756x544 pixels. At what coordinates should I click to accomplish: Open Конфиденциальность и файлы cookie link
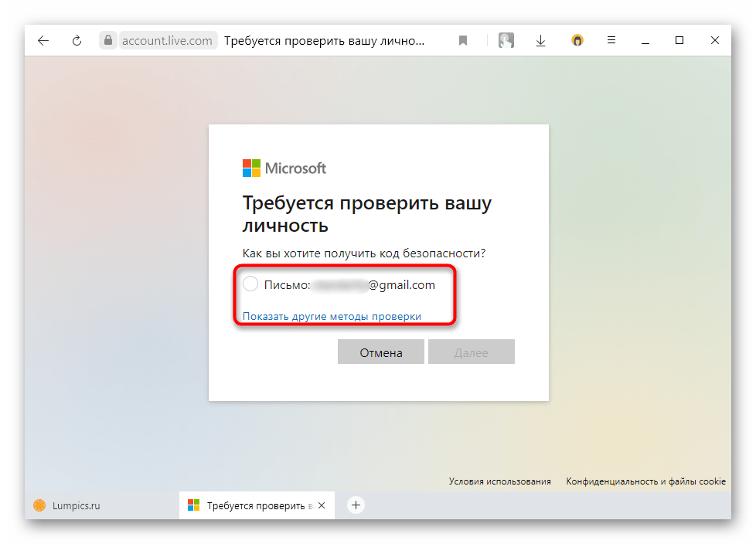[x=645, y=481]
